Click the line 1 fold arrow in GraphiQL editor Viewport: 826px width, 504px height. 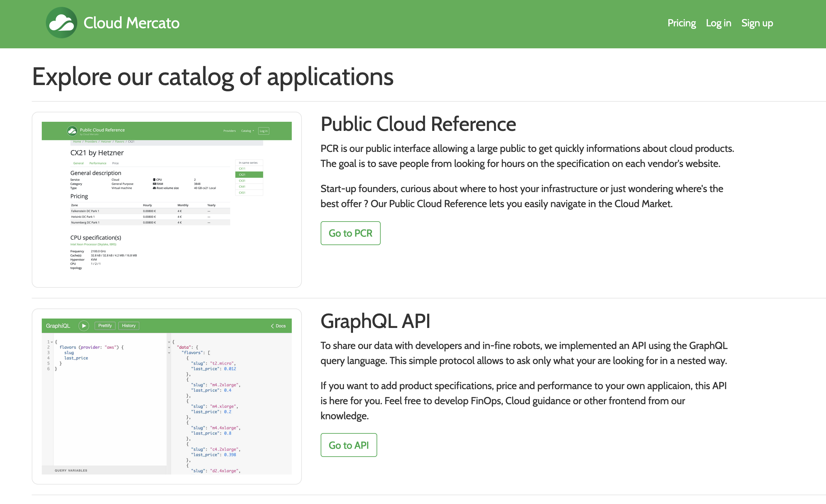point(52,342)
